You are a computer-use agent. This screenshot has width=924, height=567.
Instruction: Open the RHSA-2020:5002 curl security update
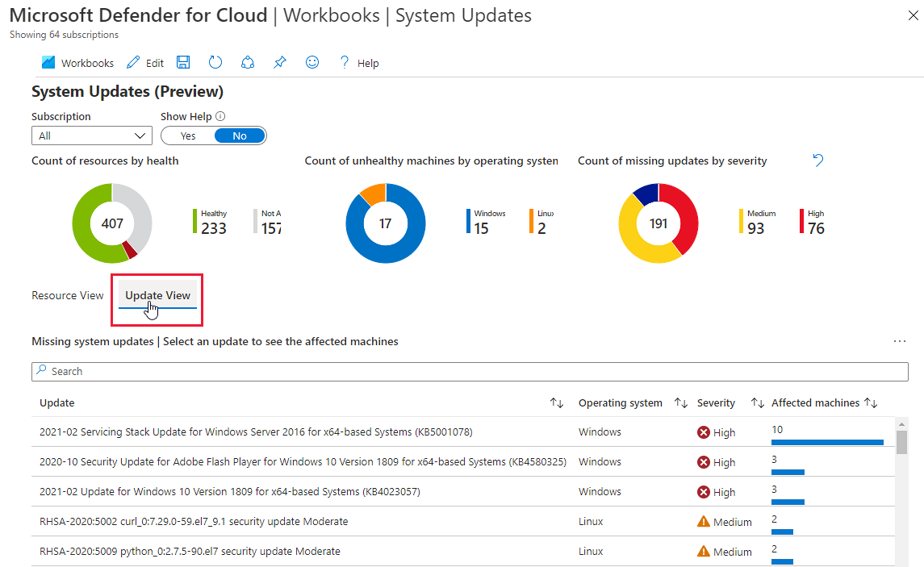[x=194, y=522]
